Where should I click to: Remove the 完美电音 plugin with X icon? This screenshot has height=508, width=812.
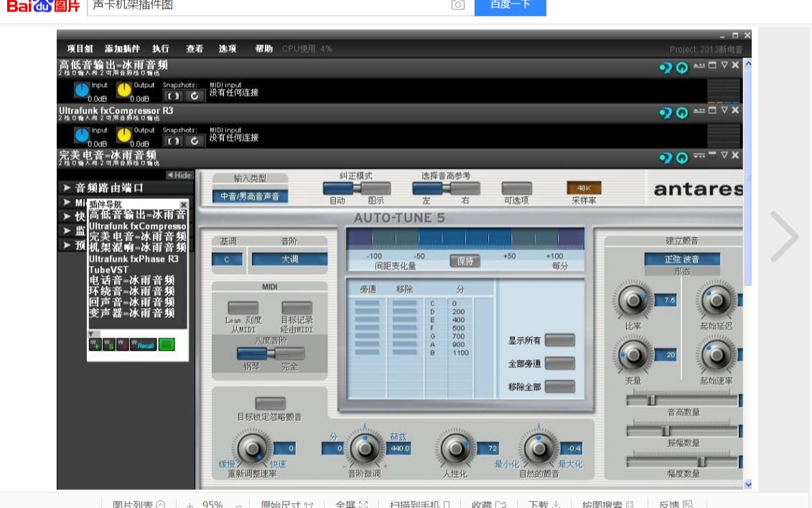[735, 155]
